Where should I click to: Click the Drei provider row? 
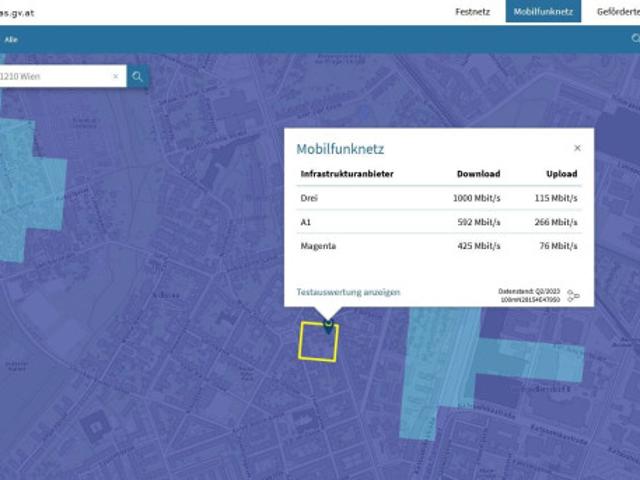(438, 198)
